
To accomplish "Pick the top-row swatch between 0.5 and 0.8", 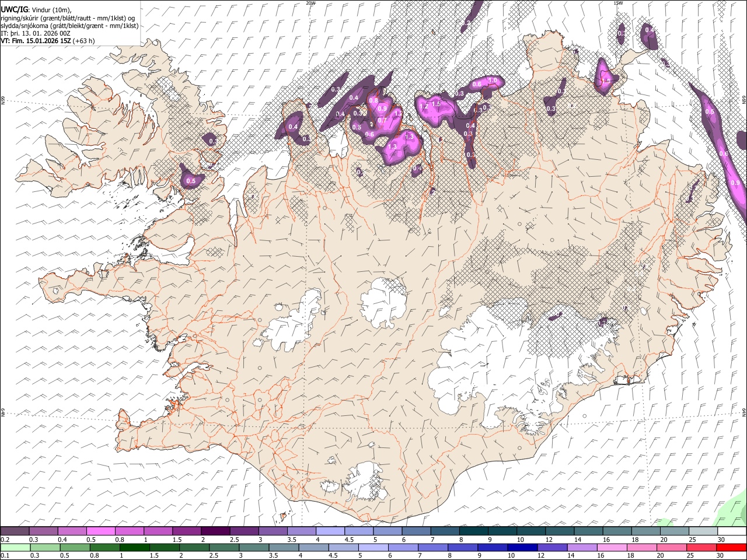I will (101, 531).
